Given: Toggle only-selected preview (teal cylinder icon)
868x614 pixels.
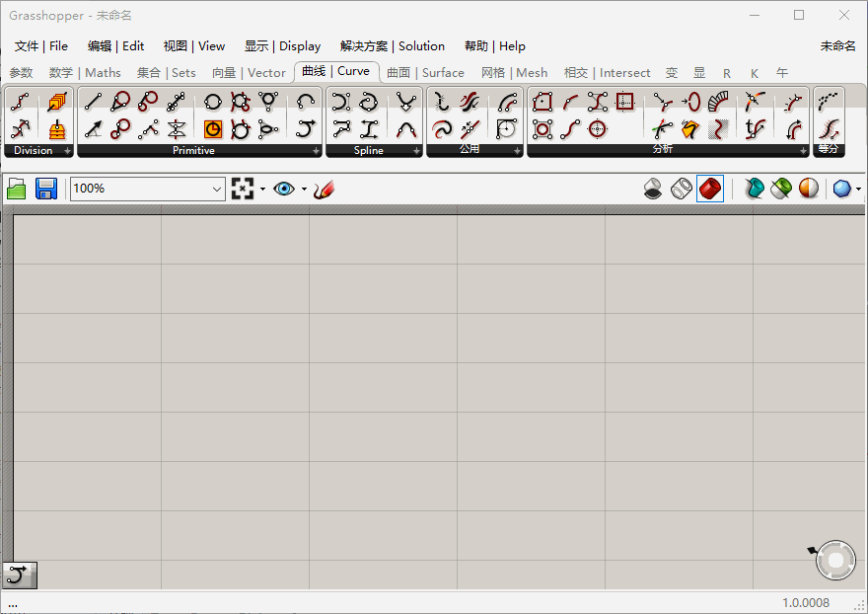Looking at the screenshot, I should click(x=754, y=189).
